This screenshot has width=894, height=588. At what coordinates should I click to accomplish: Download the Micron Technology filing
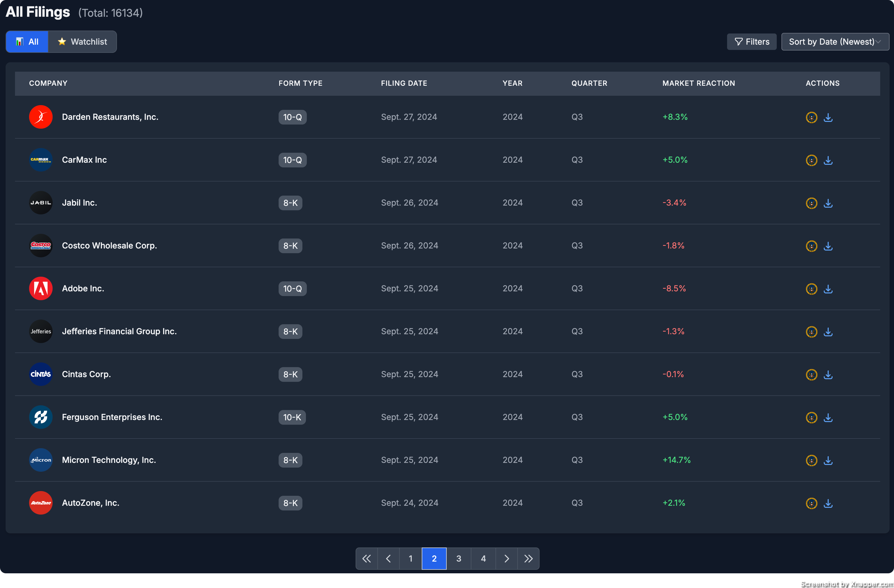click(828, 460)
